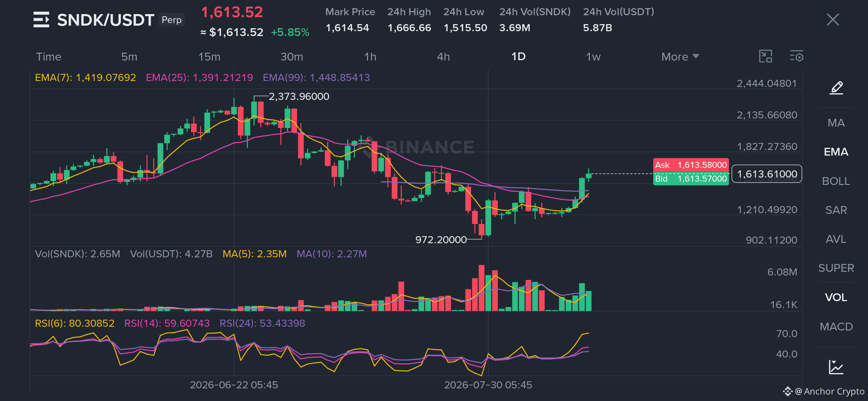Click the chart low marker 972.20000
Viewport: 868px width, 401px height.
[441, 239]
